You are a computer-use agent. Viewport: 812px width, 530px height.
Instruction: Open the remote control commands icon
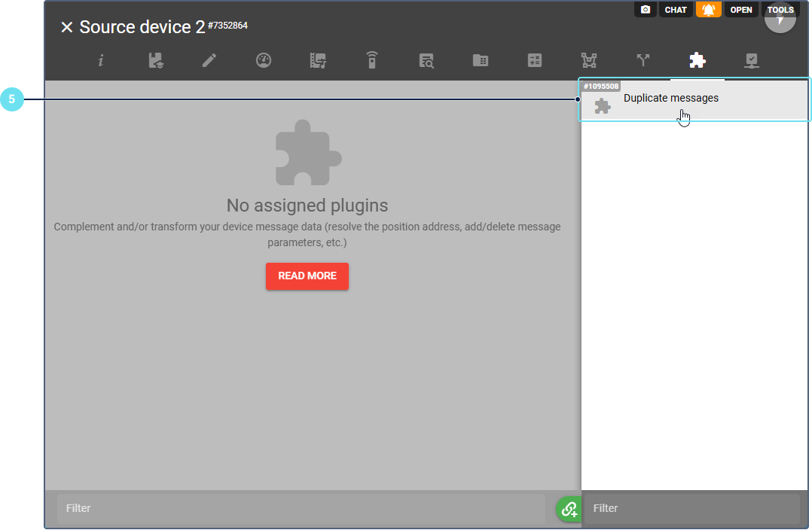click(x=371, y=61)
